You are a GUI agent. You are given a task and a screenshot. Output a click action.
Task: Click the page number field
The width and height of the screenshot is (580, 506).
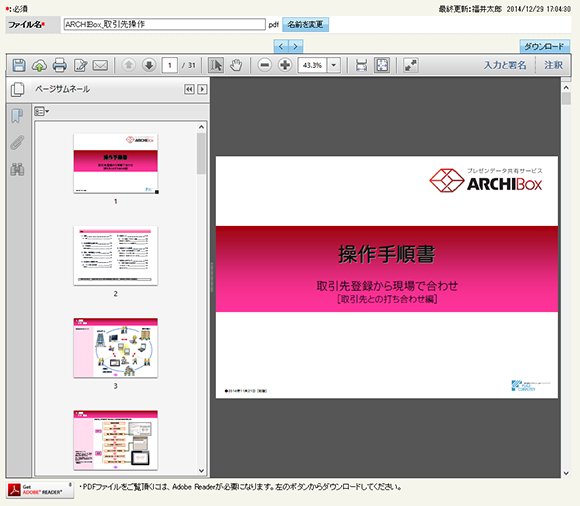[170, 65]
